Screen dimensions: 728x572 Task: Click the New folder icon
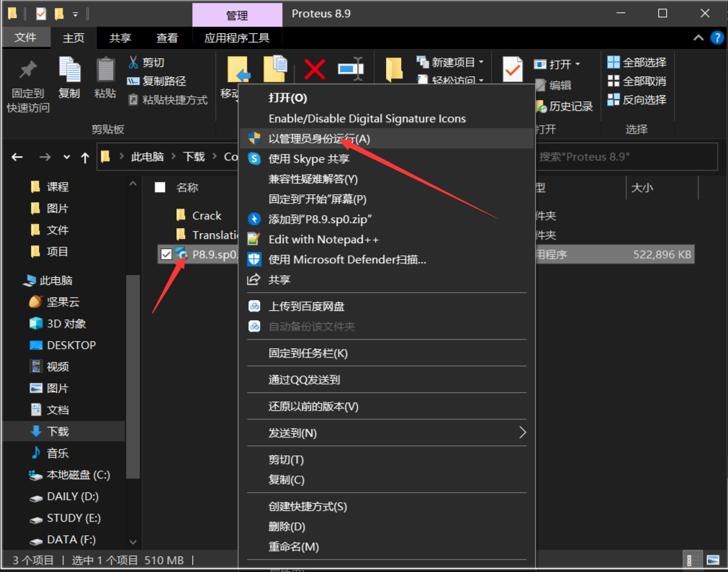[394, 70]
